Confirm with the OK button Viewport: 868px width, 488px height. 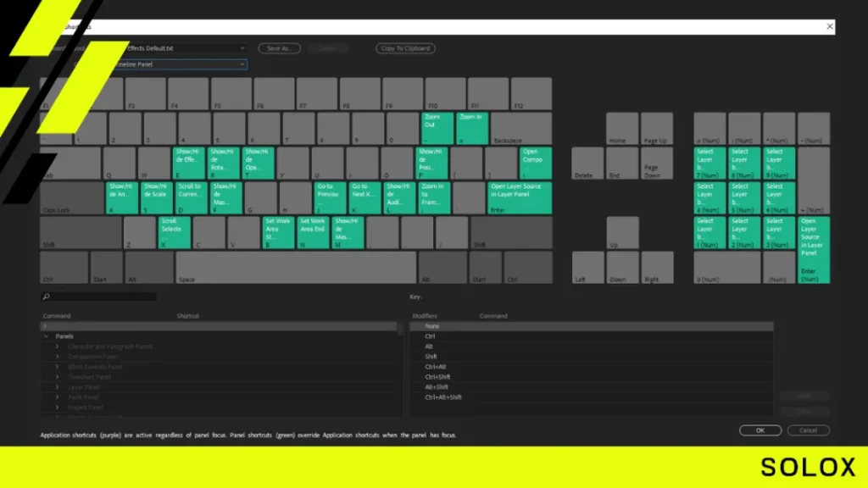point(760,430)
